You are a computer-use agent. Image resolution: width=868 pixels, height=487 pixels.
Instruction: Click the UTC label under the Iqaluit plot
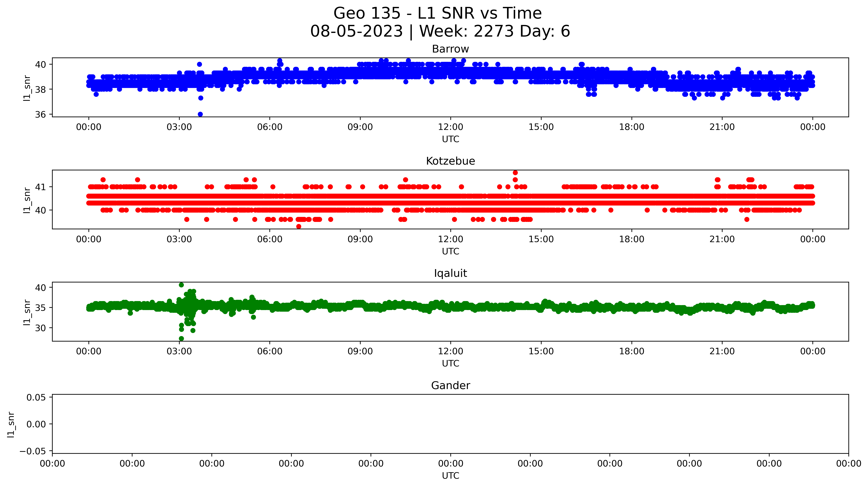(451, 364)
